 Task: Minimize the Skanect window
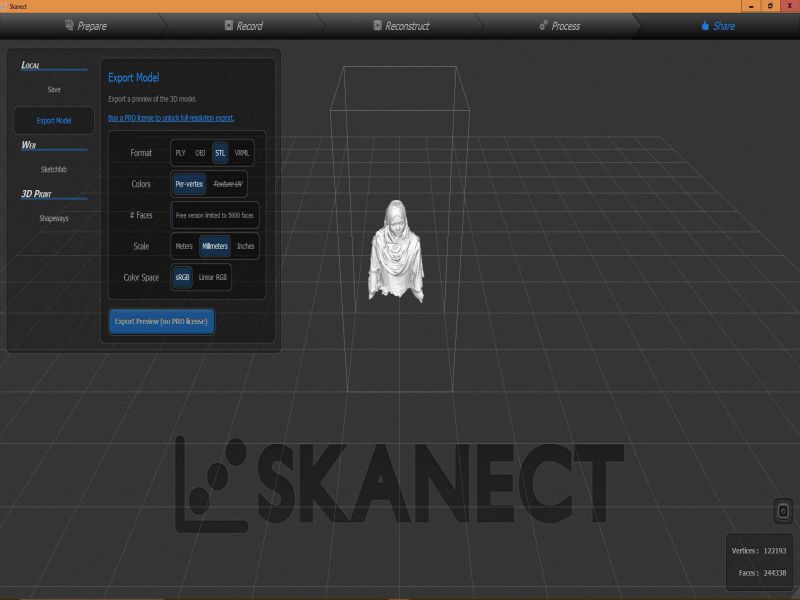pyautogui.click(x=751, y=6)
